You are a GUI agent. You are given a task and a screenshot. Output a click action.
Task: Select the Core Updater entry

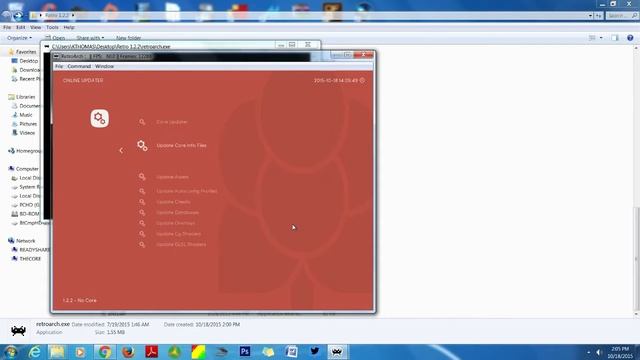[172, 122]
